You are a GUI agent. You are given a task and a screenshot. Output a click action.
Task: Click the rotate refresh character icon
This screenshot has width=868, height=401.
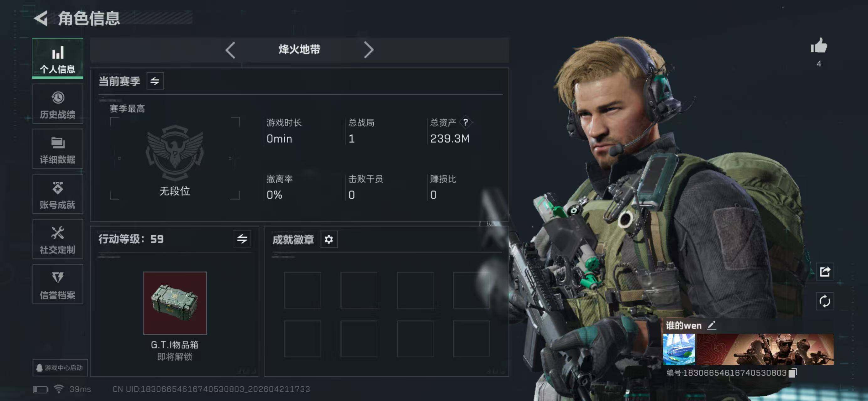pyautogui.click(x=824, y=301)
